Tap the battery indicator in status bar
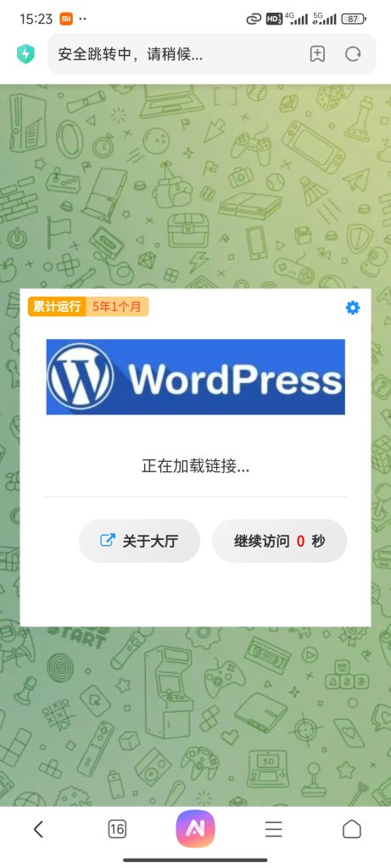The image size is (391, 868). tap(354, 19)
